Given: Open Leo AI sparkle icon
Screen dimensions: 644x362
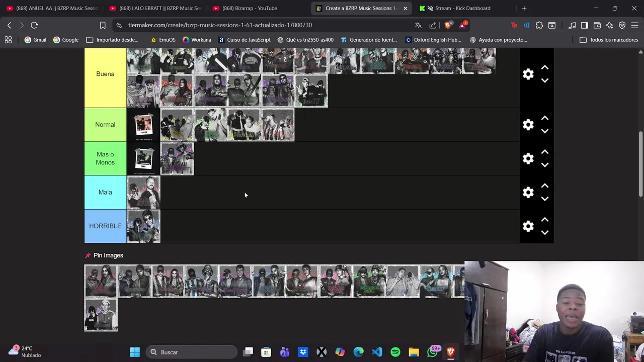Looking at the screenshot, I should [609, 25].
